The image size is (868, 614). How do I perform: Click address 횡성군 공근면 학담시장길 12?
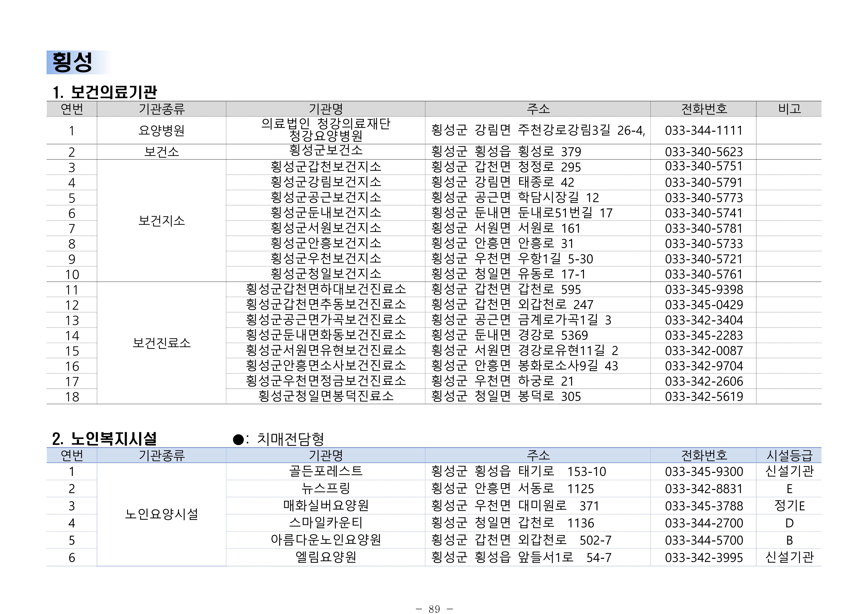pos(515,198)
